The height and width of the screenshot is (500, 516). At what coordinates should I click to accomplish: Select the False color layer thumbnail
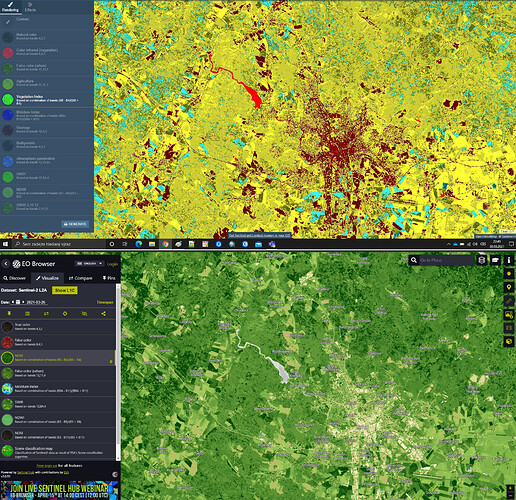[7, 342]
